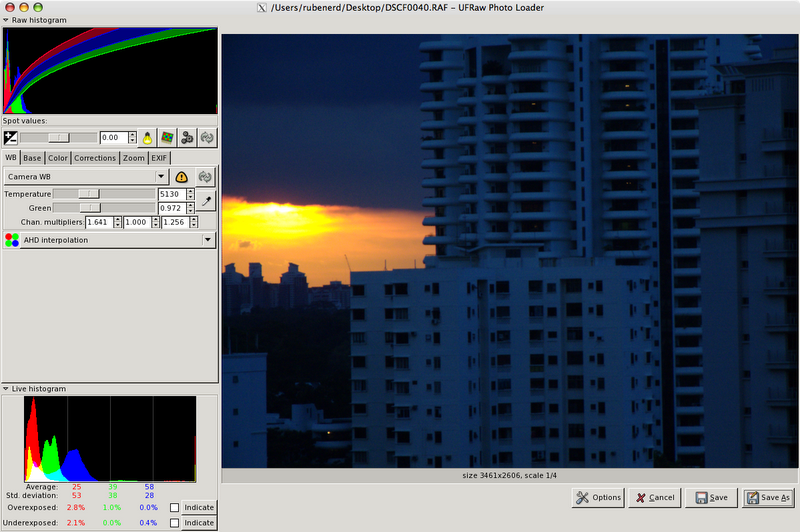800x532 pixels.
Task: Click the auto-adjust exposure lightbulb icon
Action: pos(146,138)
